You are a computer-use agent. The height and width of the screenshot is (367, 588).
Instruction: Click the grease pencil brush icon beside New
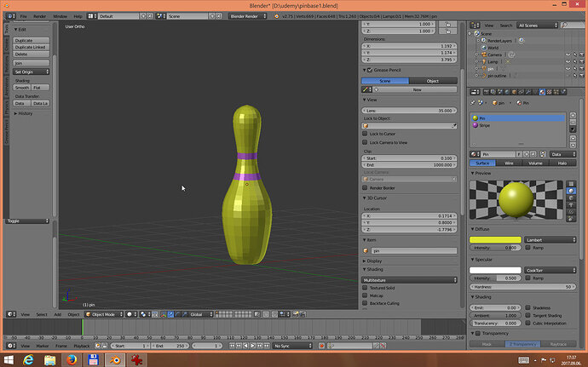click(365, 89)
